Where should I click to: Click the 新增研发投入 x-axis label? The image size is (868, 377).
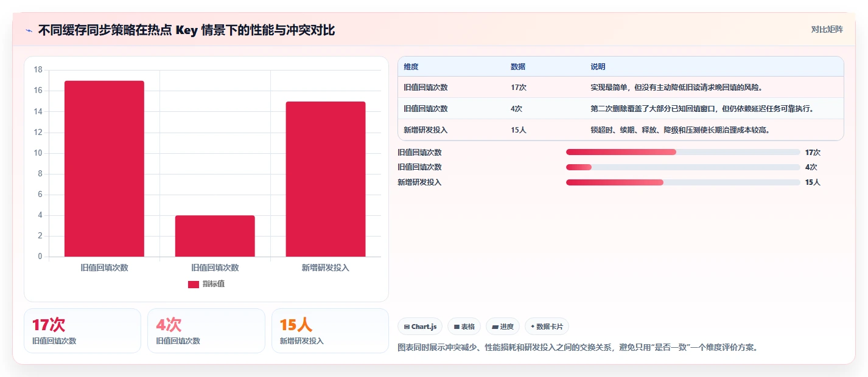(x=326, y=268)
